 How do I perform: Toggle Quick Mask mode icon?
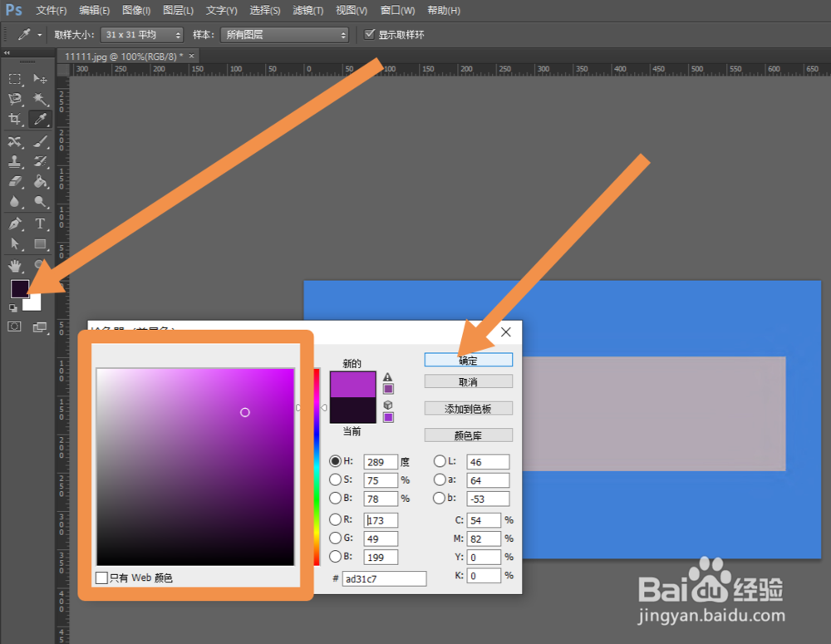[x=15, y=327]
